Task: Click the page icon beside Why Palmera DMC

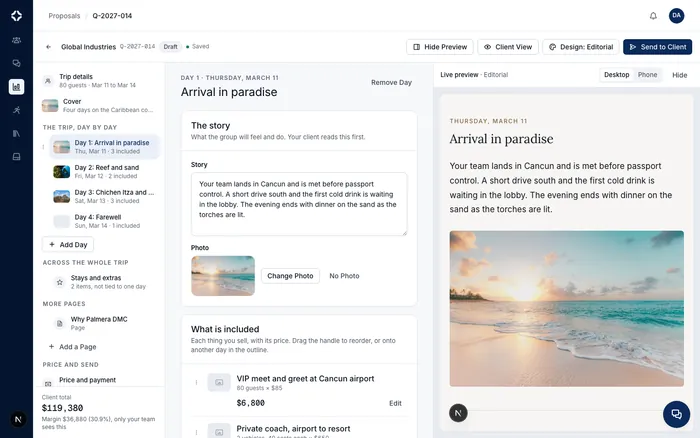Action: 59,323
